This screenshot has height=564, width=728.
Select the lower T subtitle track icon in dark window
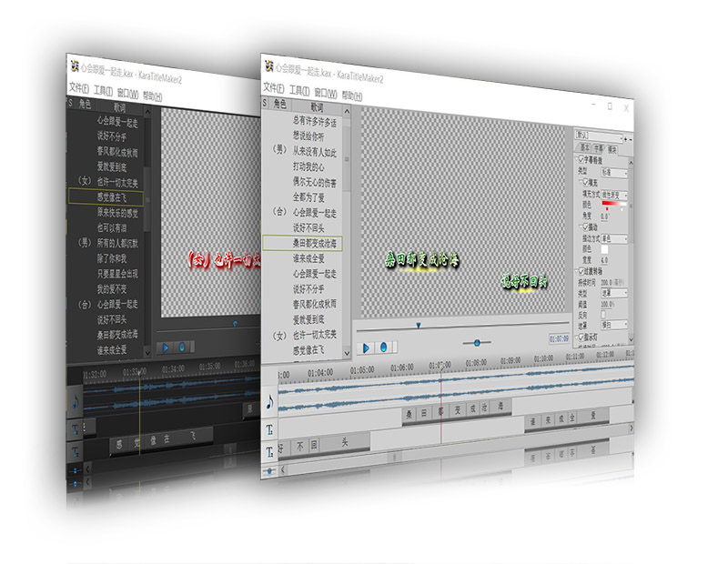coord(76,450)
